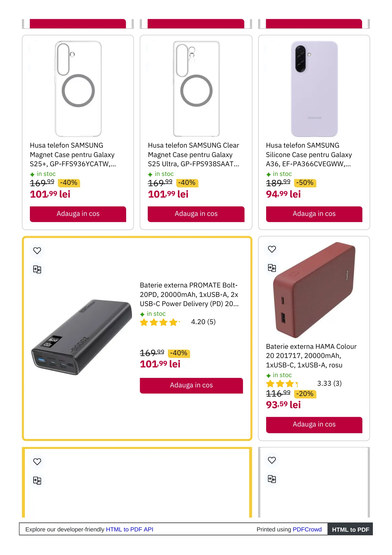Add HAMA Colour 20 battery to cart
This screenshot has height=555, width=392.
[314, 425]
